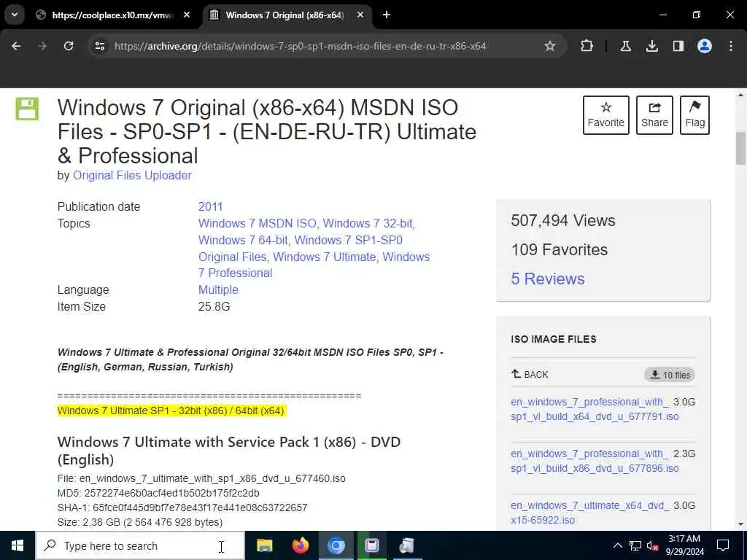
Task: Download en_windows_7_professional x64 677791 iso
Action: click(x=595, y=409)
